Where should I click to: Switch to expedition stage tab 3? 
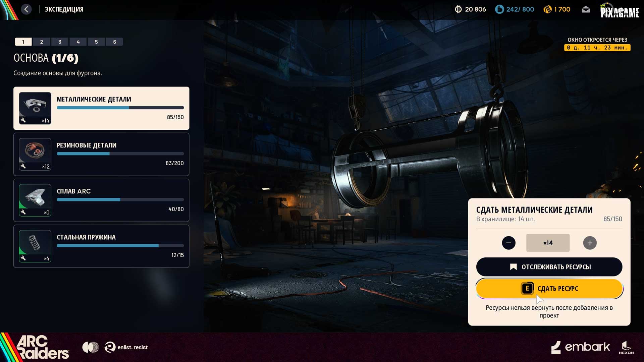click(60, 42)
